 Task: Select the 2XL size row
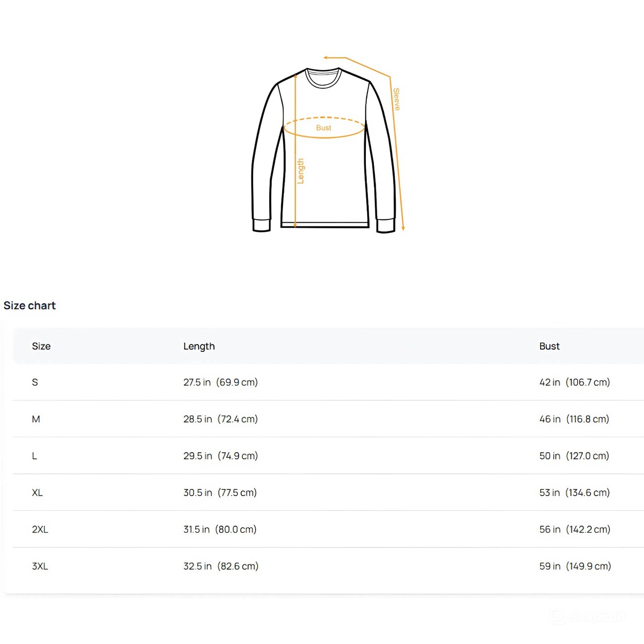pos(328,529)
